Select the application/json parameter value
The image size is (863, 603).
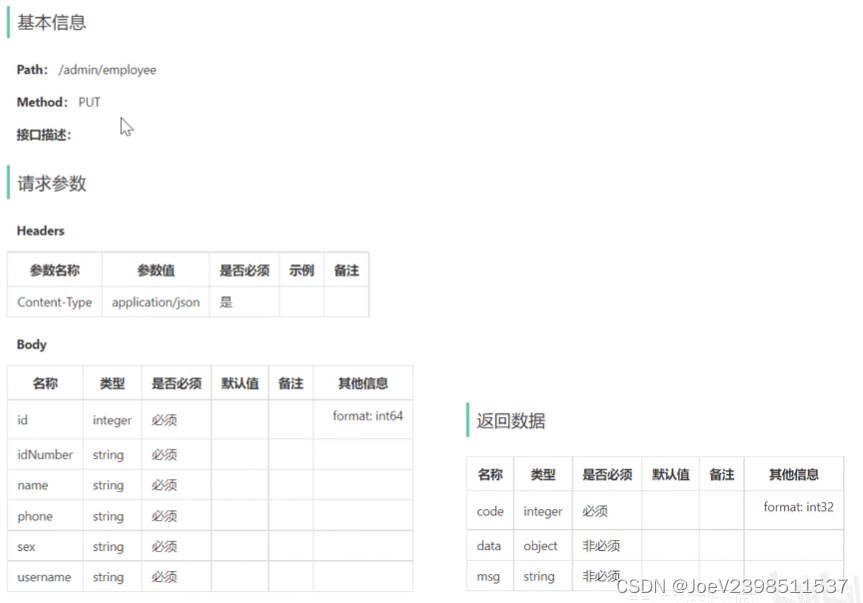click(x=155, y=302)
